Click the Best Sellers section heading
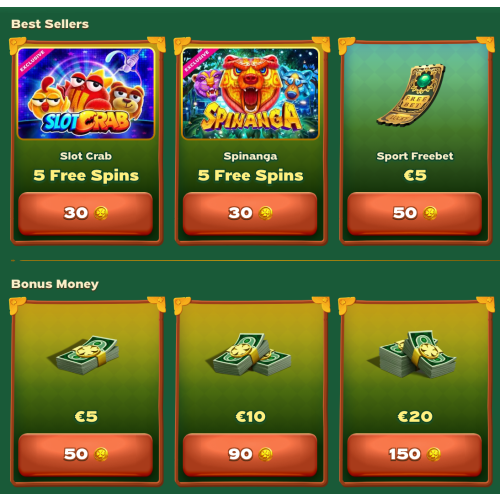Screen dimensions: 500x500 [50, 24]
